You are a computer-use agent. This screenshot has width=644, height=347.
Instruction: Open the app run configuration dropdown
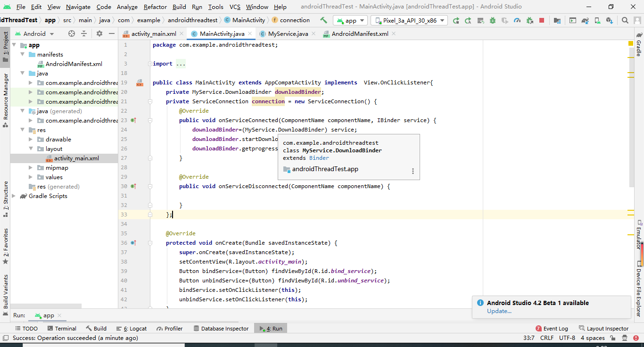click(x=350, y=20)
